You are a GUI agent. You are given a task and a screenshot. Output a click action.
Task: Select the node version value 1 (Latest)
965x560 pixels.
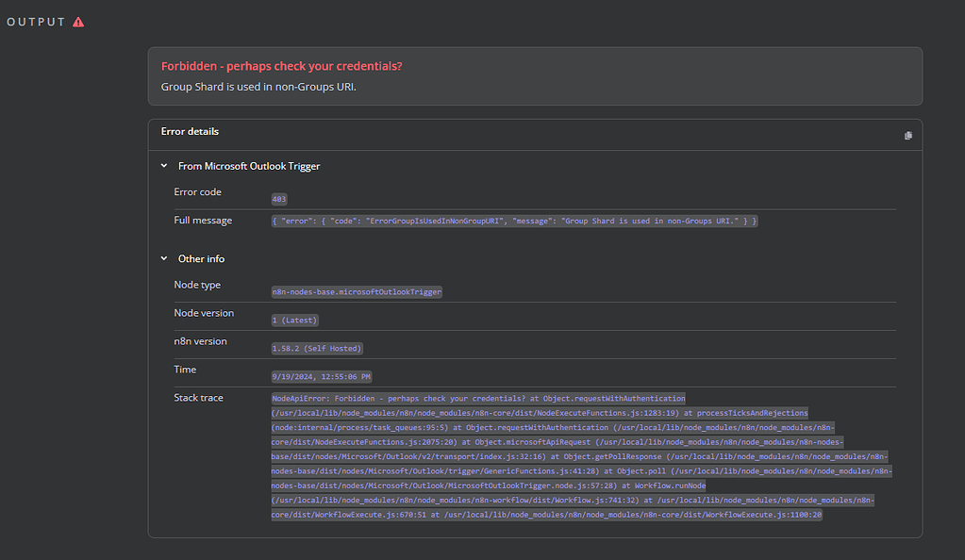[295, 320]
